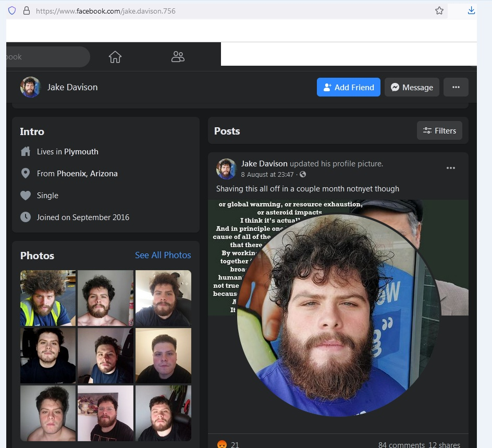Click the clock icon beside Joined date
This screenshot has width=492, height=448.
26,217
